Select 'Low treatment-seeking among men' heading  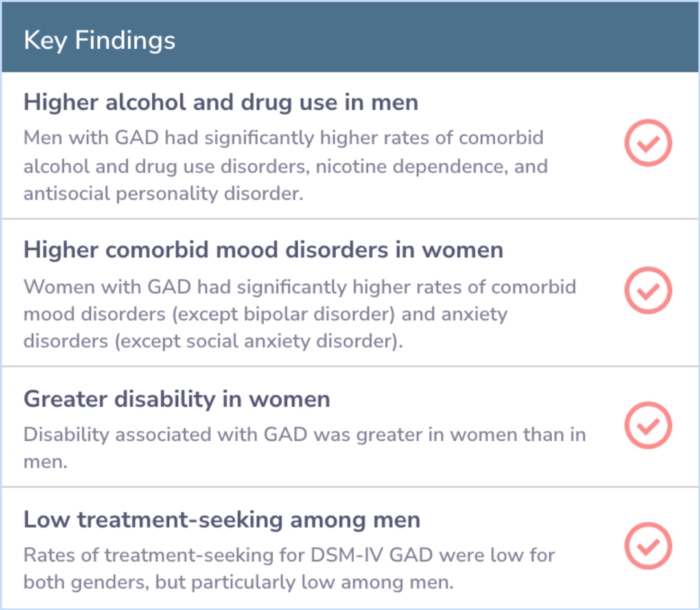point(222,520)
